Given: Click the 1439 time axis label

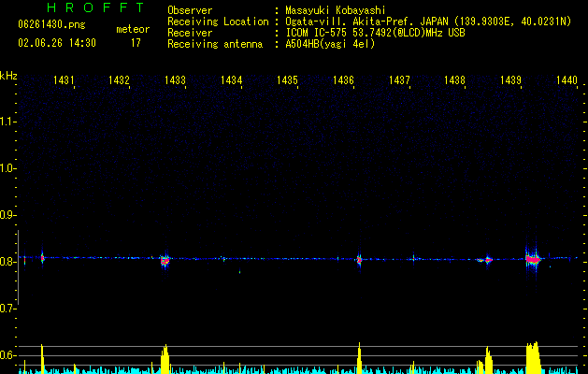Looking at the screenshot, I should click(510, 79).
